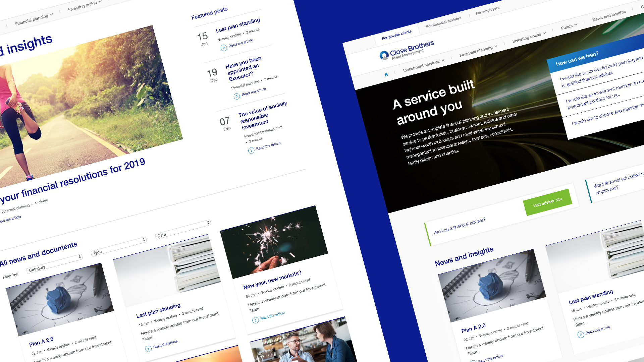Open 'New year, new markets?' card title
Screen dimensions: 644x362
point(272,280)
